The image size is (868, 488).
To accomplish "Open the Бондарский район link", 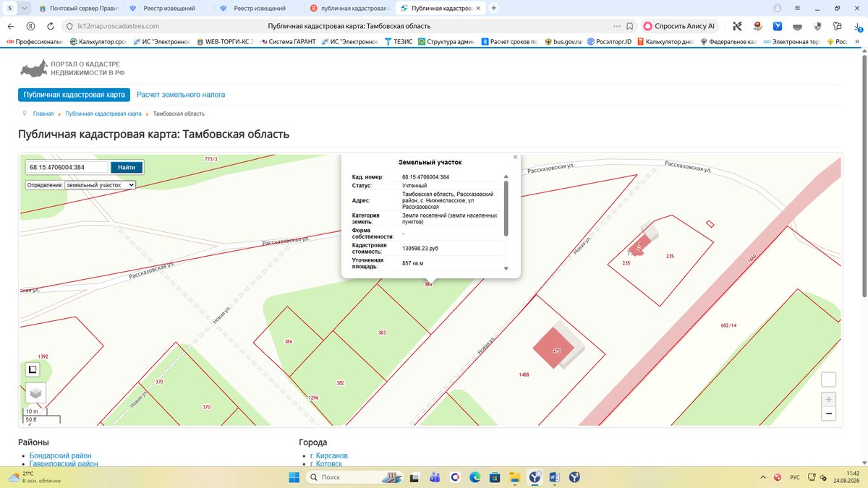I will (x=61, y=456).
